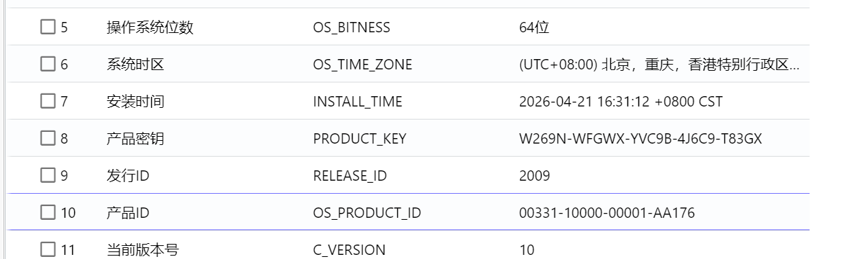
Task: Tick the checkbox next to 系统时区
Action: [x=47, y=65]
